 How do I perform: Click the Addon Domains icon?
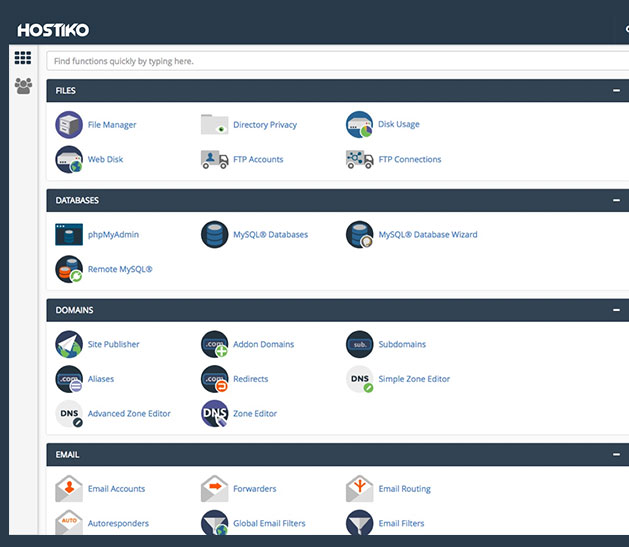tap(214, 345)
